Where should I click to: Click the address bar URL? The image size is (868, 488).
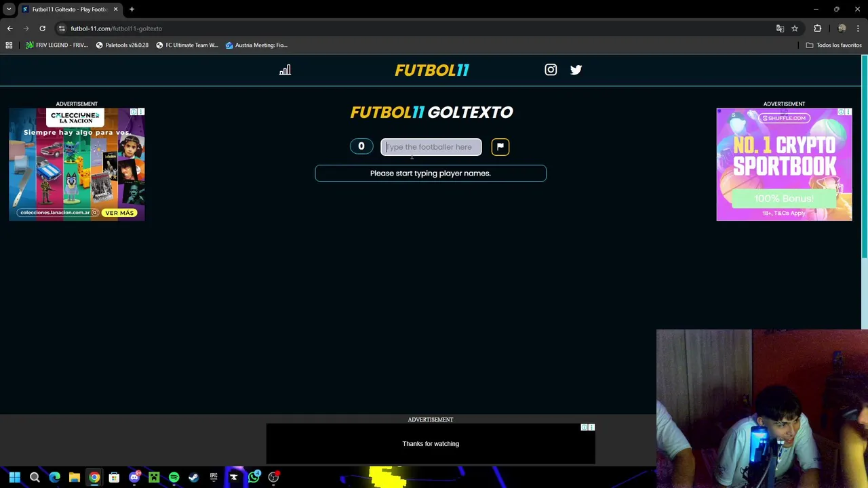click(x=117, y=28)
